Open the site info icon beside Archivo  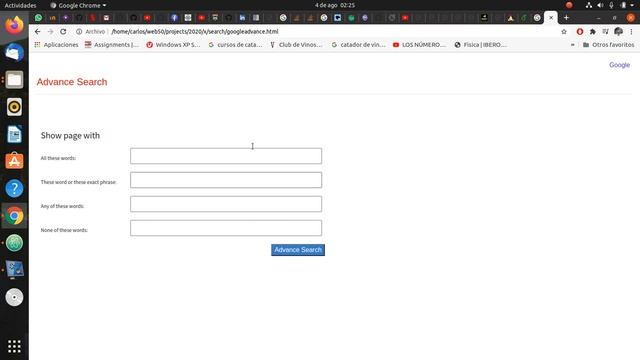[x=79, y=31]
